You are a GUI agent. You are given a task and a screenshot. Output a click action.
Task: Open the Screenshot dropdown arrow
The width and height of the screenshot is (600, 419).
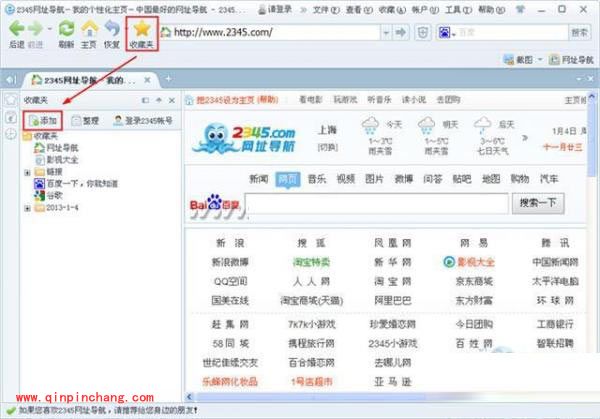pyautogui.click(x=540, y=60)
